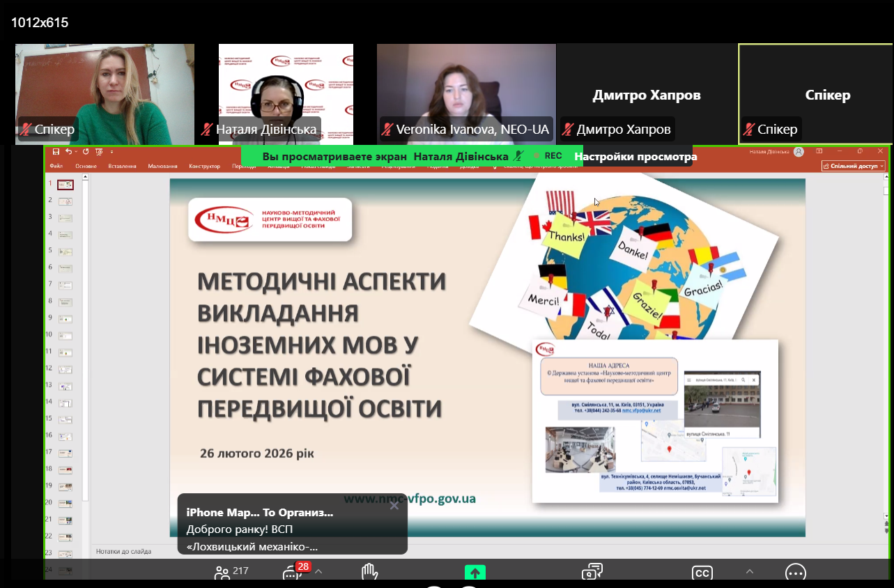Select slide 5 thumbnail in slide panel
This screenshot has height=588, width=894.
pyautogui.click(x=65, y=252)
